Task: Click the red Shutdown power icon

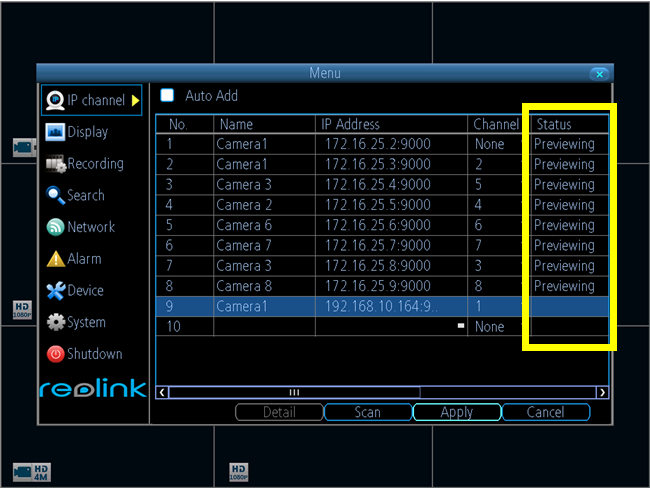Action: (55, 354)
